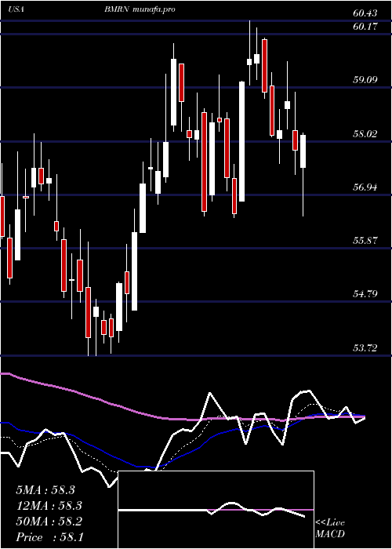Select the 5MA : 58.3 reading

click(45, 490)
